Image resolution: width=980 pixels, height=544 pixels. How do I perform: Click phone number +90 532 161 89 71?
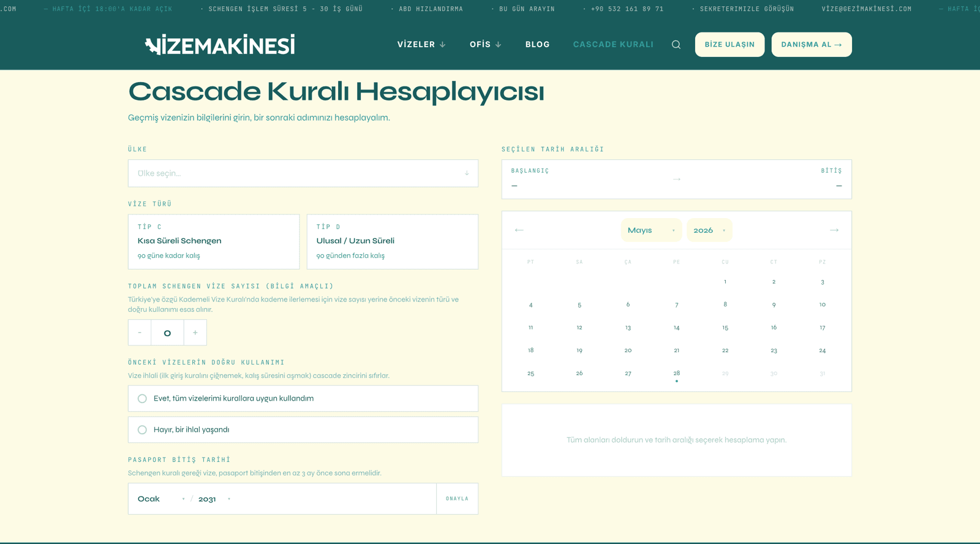[x=627, y=9]
